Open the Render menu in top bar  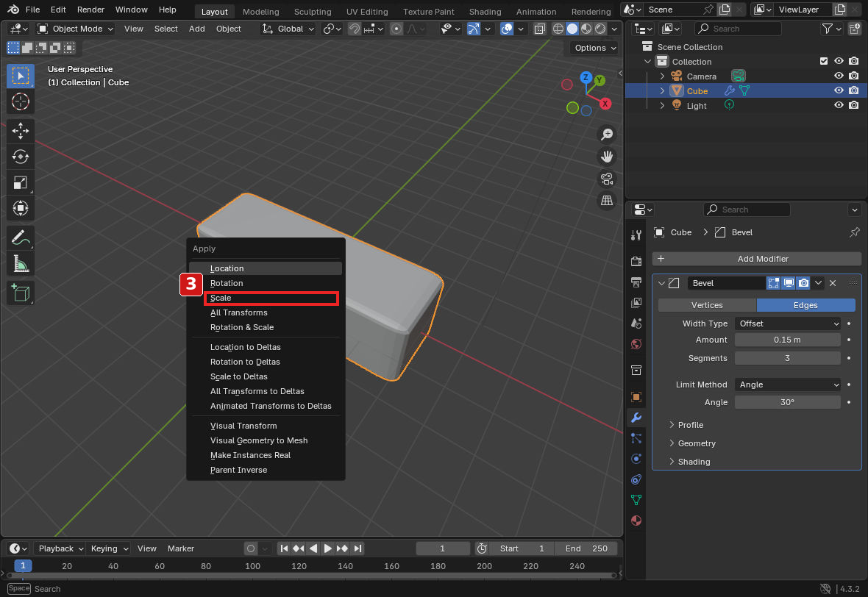pos(90,10)
